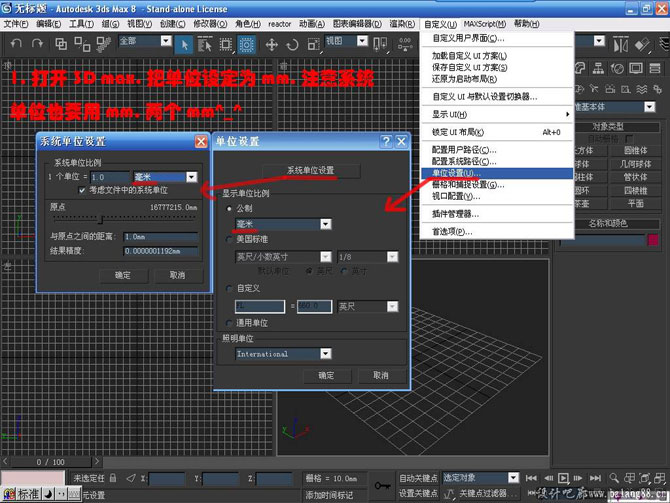
Task: Click the Undo arrow icon
Action: click(x=16, y=43)
